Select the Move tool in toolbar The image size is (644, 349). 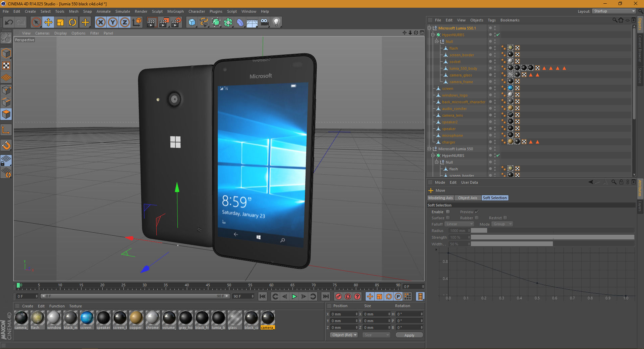click(x=48, y=22)
